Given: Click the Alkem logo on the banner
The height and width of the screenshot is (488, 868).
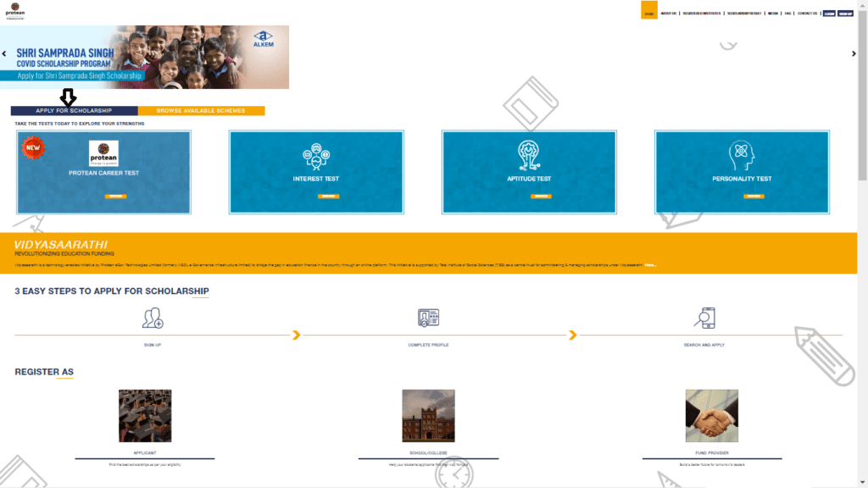Looking at the screenshot, I should (264, 39).
